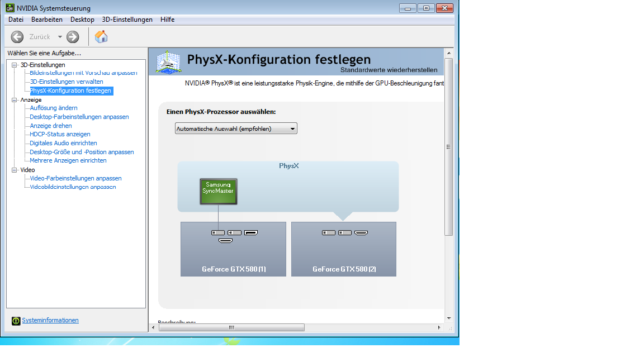
Task: Click the horizontal scrollbar left arrow
Action: pyautogui.click(x=153, y=327)
